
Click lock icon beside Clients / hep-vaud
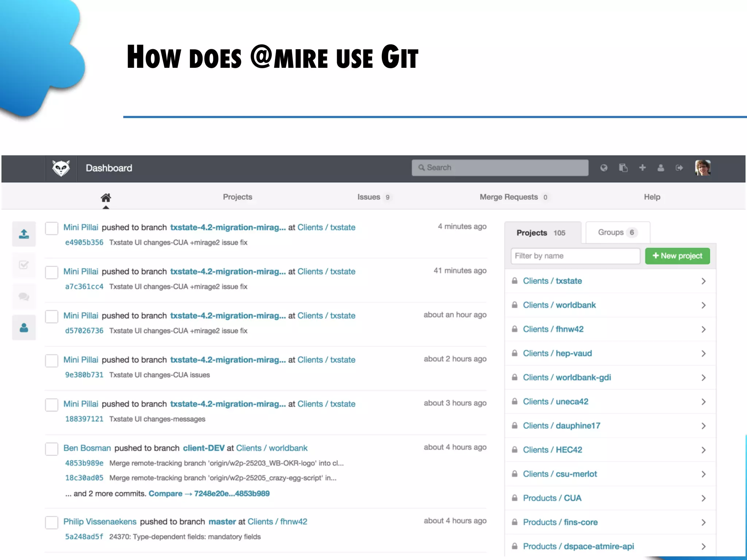[x=515, y=353]
